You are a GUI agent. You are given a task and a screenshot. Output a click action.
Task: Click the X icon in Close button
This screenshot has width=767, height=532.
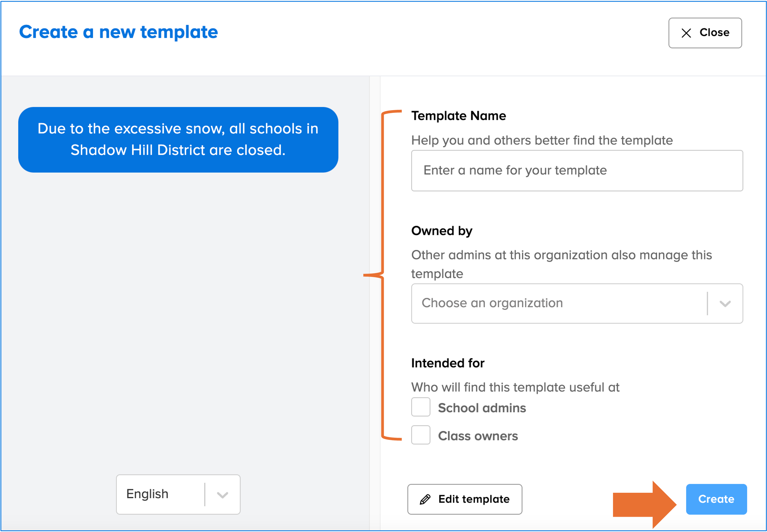pyautogui.click(x=686, y=33)
